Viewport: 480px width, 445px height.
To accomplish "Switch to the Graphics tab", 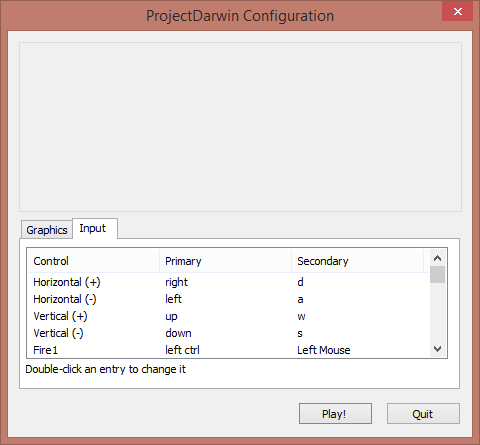I will coord(47,230).
